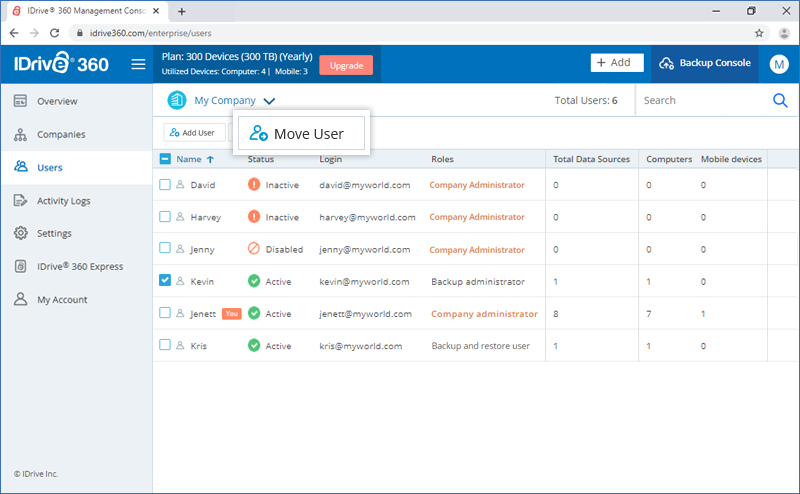Click the Total Users: 6 label
The width and height of the screenshot is (800, 494).
pos(586,101)
